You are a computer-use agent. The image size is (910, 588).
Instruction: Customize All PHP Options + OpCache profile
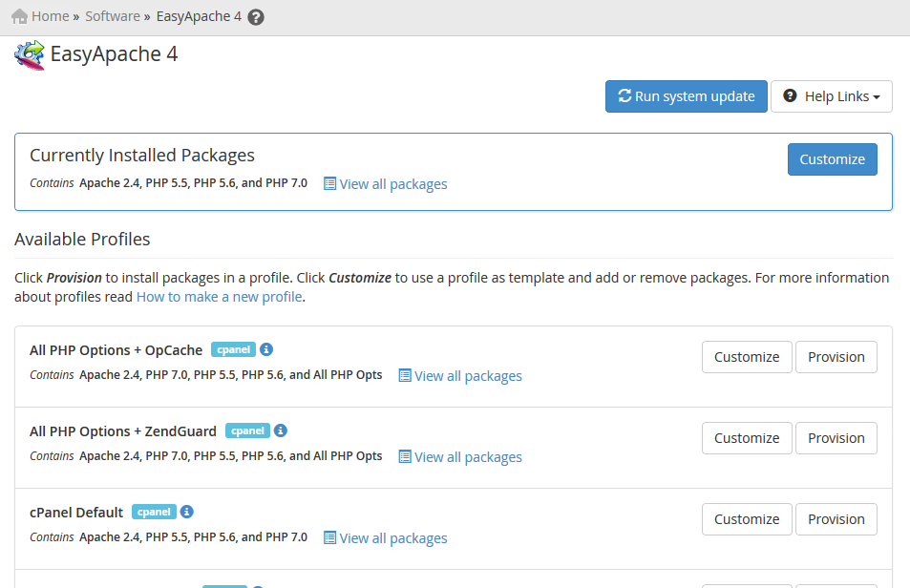point(747,357)
